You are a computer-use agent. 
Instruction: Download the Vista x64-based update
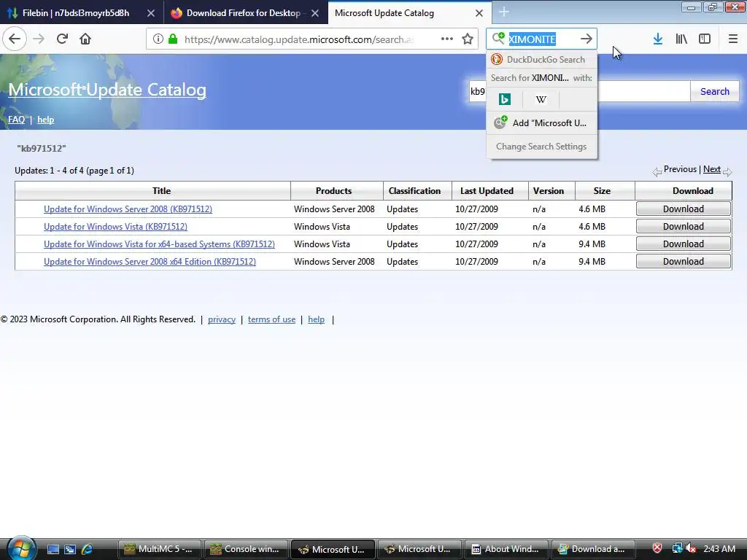tap(683, 244)
